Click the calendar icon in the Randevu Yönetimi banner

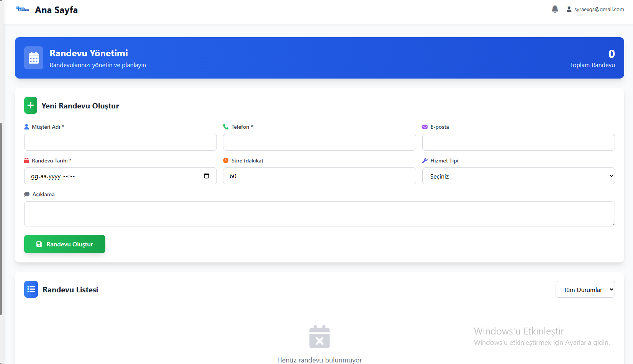[x=34, y=58]
